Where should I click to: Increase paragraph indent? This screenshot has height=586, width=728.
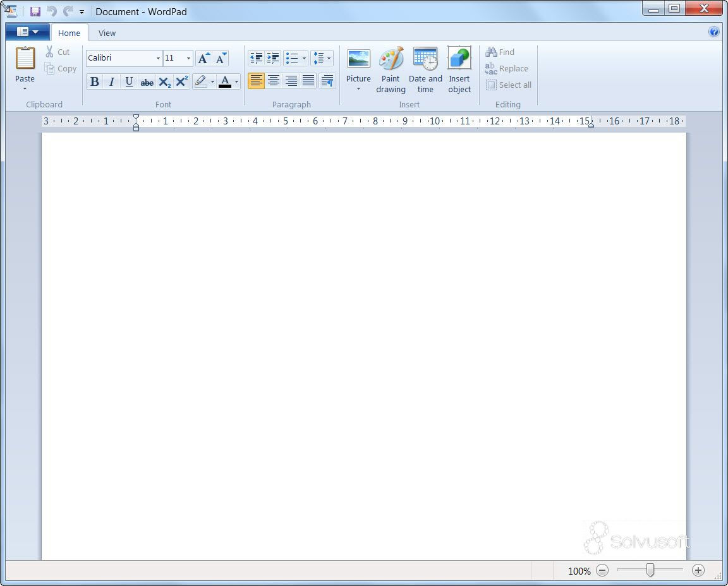[x=273, y=58]
